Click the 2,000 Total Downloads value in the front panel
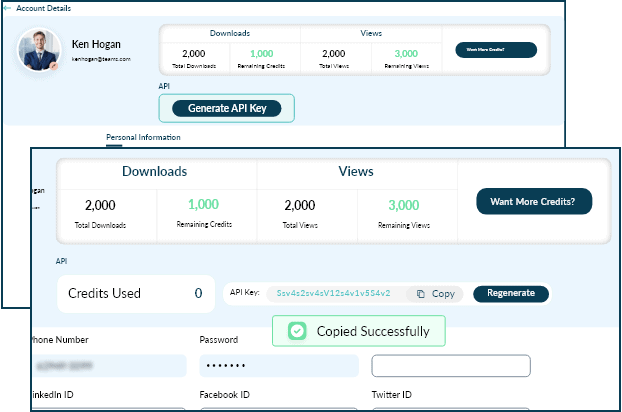 (x=100, y=205)
